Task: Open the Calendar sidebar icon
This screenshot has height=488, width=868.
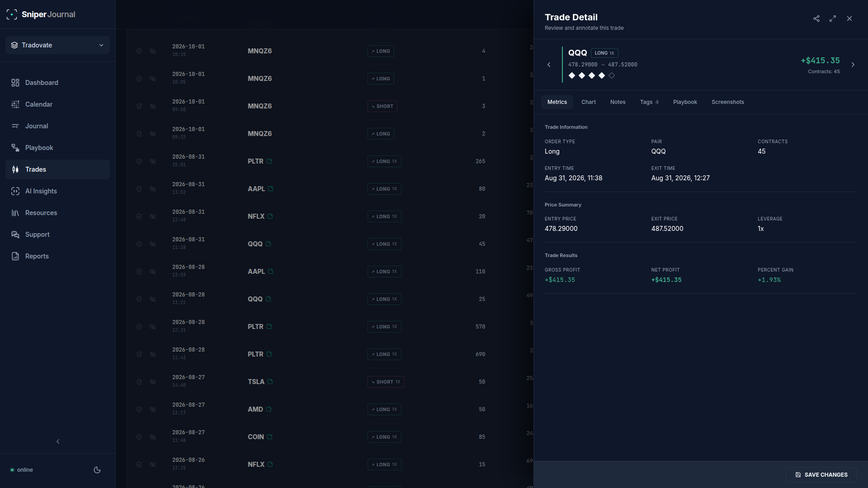Action: coord(15,104)
